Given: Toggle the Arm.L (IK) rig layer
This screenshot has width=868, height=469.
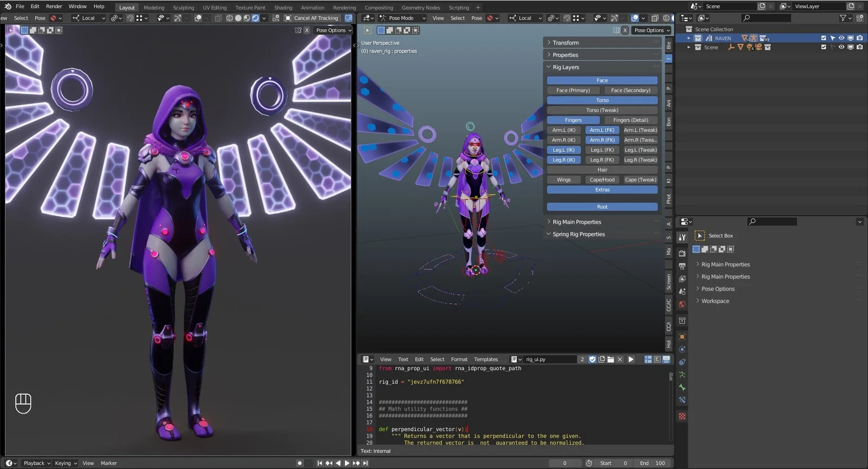Looking at the screenshot, I should click(564, 130).
